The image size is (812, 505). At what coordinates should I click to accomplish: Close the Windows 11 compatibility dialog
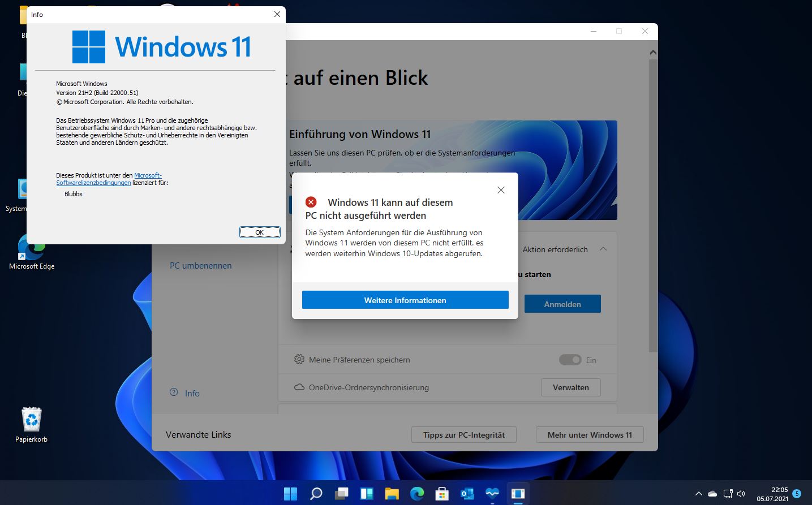(x=501, y=190)
